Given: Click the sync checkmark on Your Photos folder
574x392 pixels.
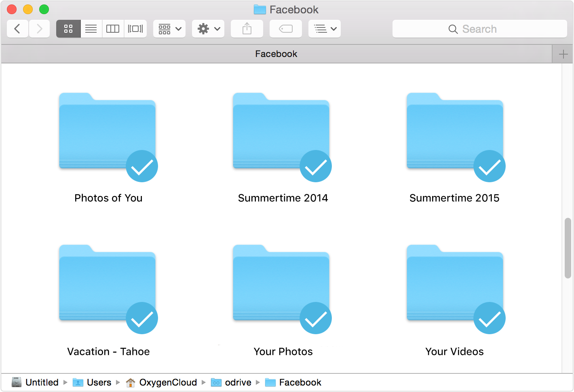Looking at the screenshot, I should [x=315, y=318].
